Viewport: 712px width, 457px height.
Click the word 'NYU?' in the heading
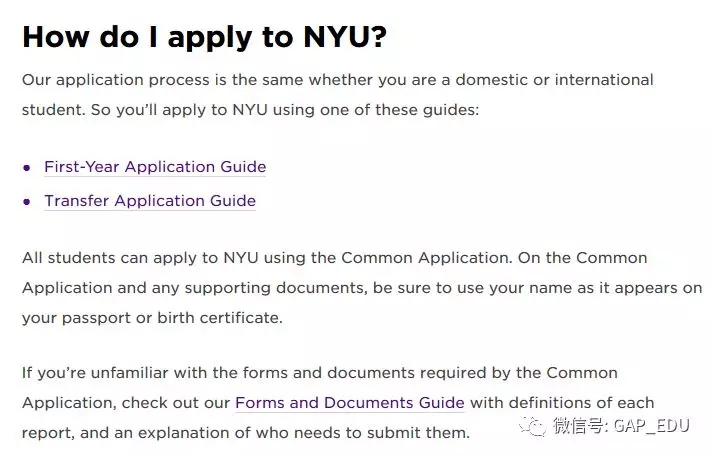(x=345, y=36)
